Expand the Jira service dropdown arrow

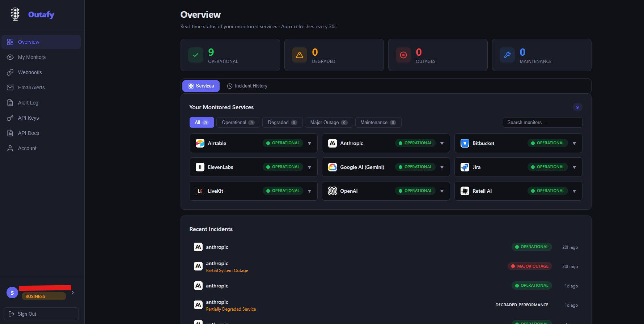[x=575, y=167]
